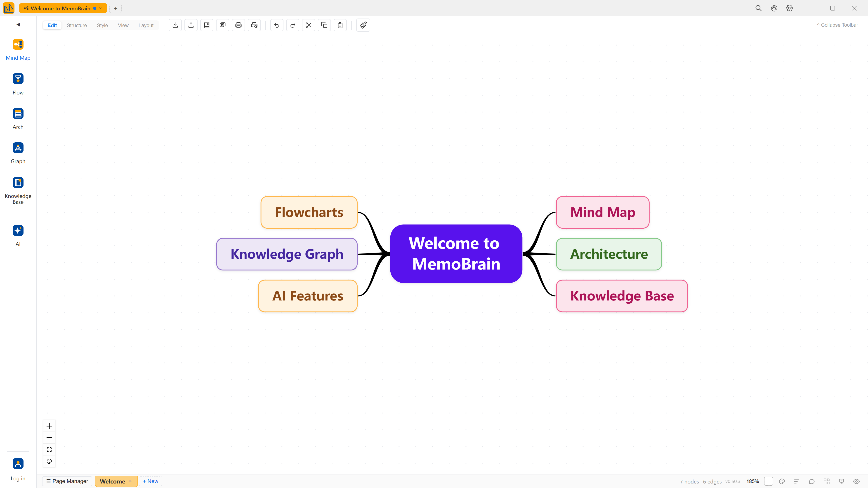Screen dimensions: 868x488
Task: Switch to the Style tab
Action: (x=102, y=25)
